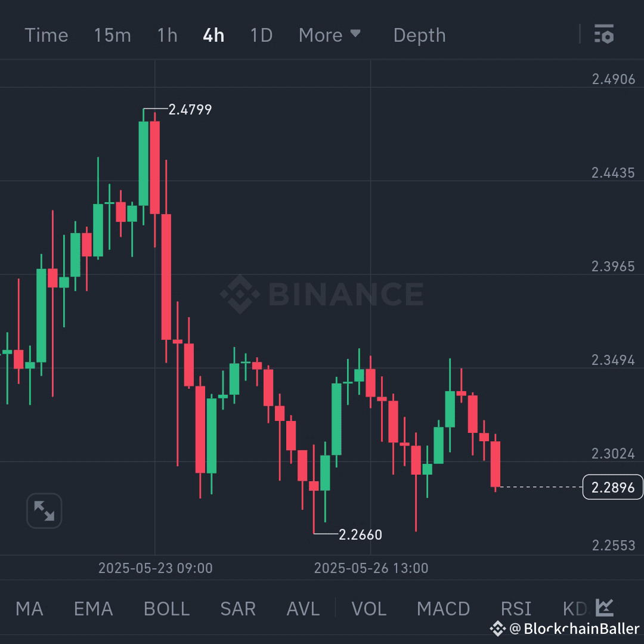Select the 15m interval tab
The width and height of the screenshot is (644, 644).
point(112,35)
